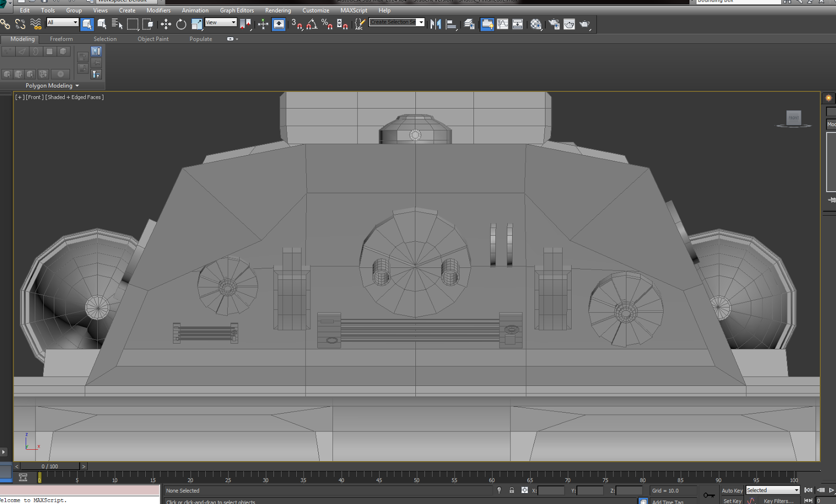Open the Curve Editor
Screen dimensions: 836x504
[502, 24]
